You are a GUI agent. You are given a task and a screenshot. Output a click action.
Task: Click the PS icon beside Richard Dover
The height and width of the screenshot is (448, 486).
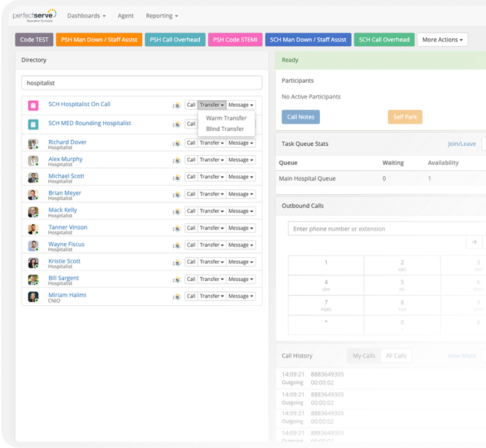[x=176, y=143]
